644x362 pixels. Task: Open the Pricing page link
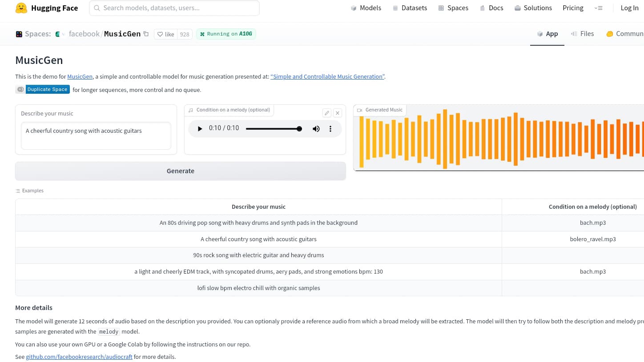[573, 8]
